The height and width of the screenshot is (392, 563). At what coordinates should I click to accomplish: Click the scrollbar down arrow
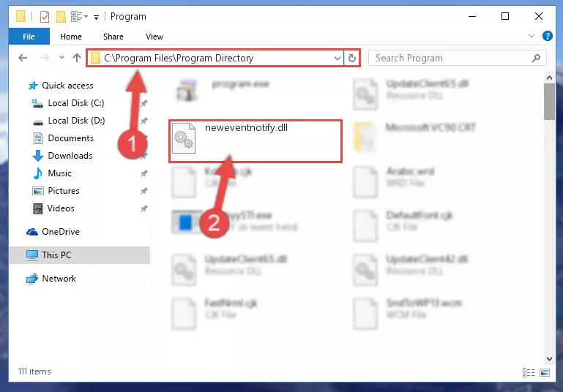[x=549, y=358]
